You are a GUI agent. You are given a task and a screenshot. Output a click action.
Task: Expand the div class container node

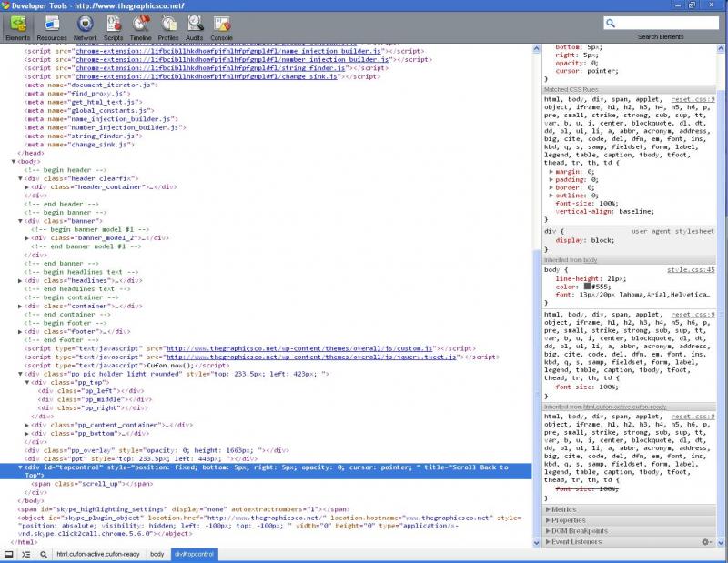[x=20, y=307]
